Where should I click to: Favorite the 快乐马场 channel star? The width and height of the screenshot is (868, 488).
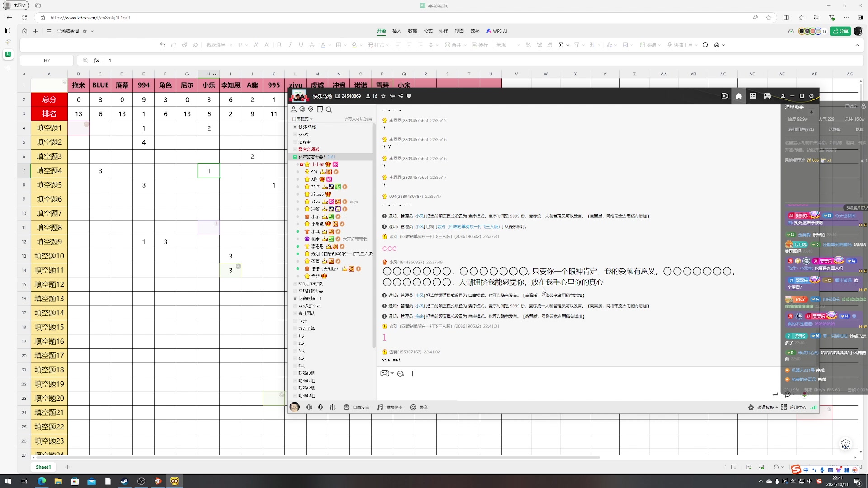pos(383,96)
